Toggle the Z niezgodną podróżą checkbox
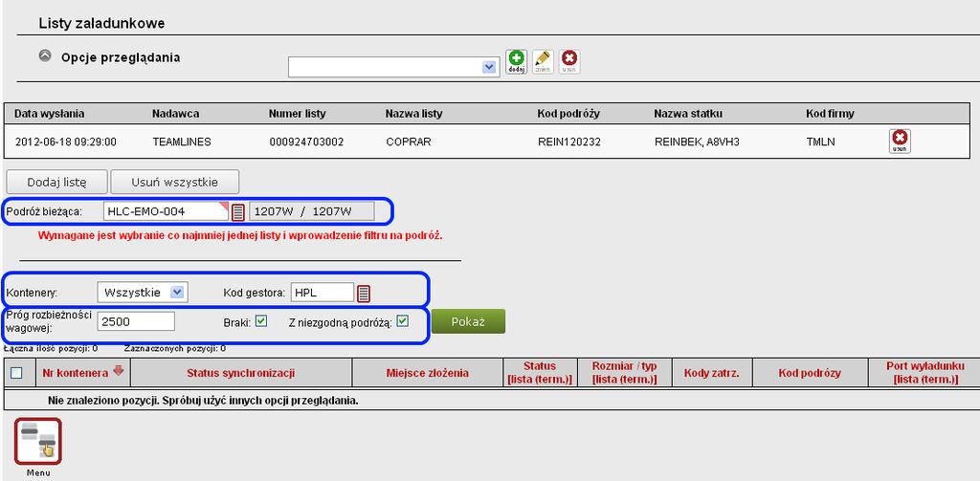The image size is (980, 481). pyautogui.click(x=403, y=321)
